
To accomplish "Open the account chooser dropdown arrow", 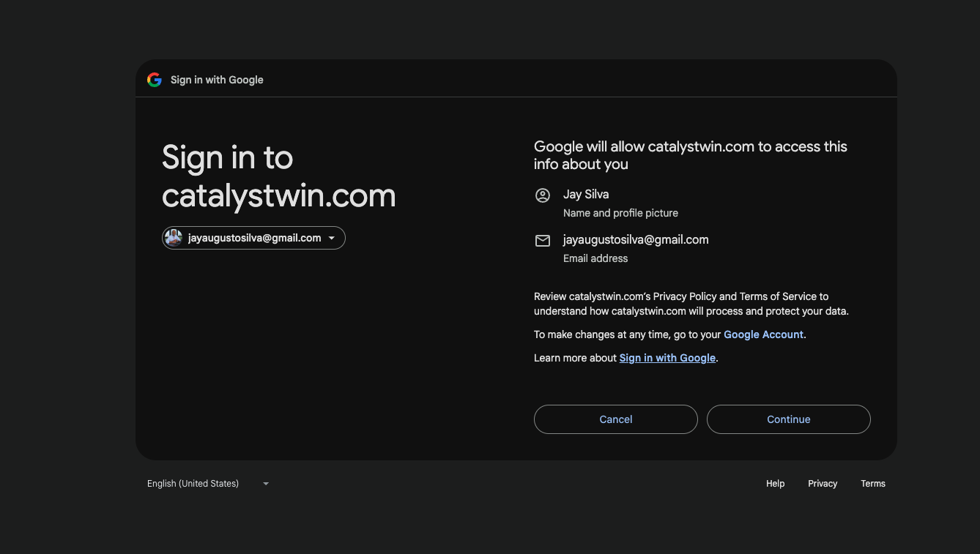I will coord(332,238).
